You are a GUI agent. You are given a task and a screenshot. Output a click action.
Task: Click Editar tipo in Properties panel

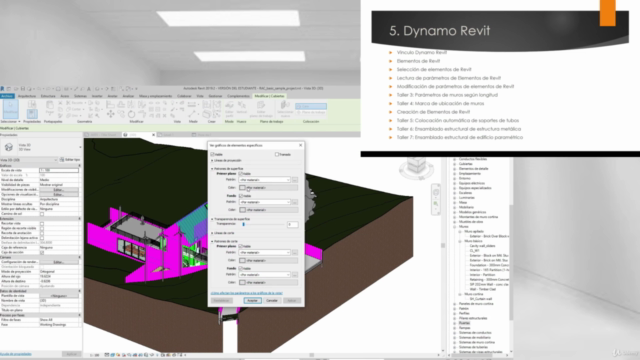(70, 160)
